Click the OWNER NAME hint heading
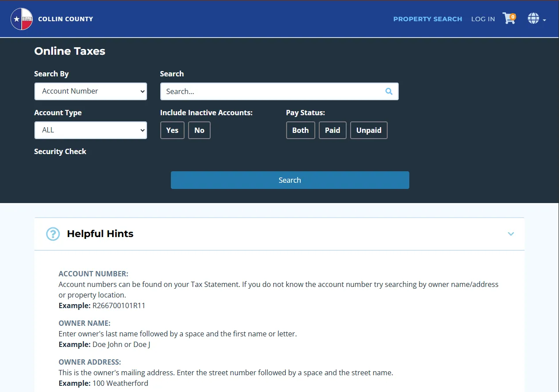559x392 pixels. point(84,323)
